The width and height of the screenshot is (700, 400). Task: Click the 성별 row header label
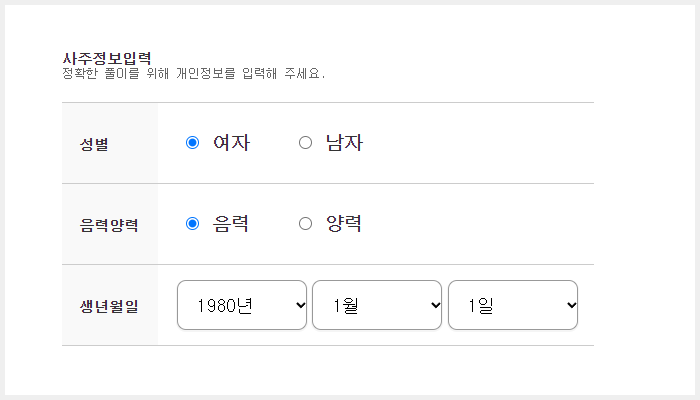tap(94, 144)
